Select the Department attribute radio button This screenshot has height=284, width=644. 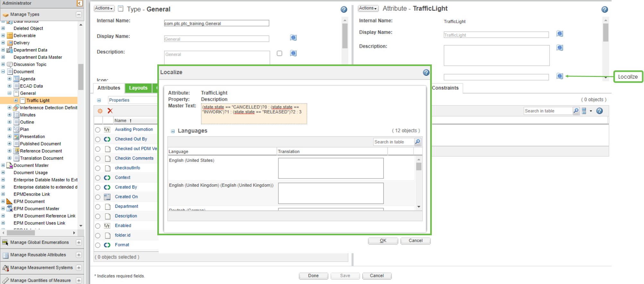(x=98, y=207)
